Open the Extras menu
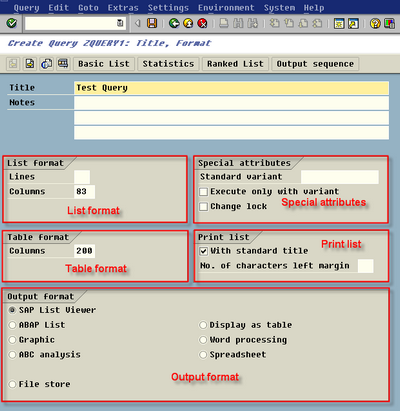 point(123,8)
